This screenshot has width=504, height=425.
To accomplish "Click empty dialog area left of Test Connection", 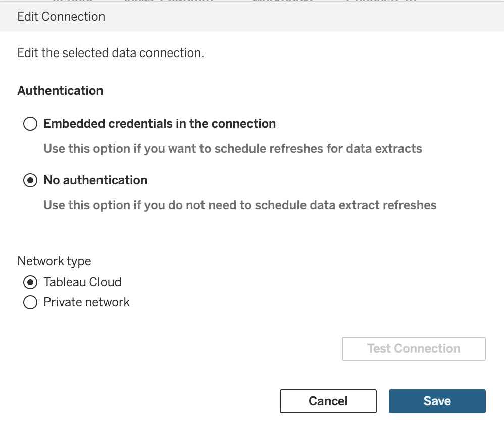I will [x=177, y=349].
